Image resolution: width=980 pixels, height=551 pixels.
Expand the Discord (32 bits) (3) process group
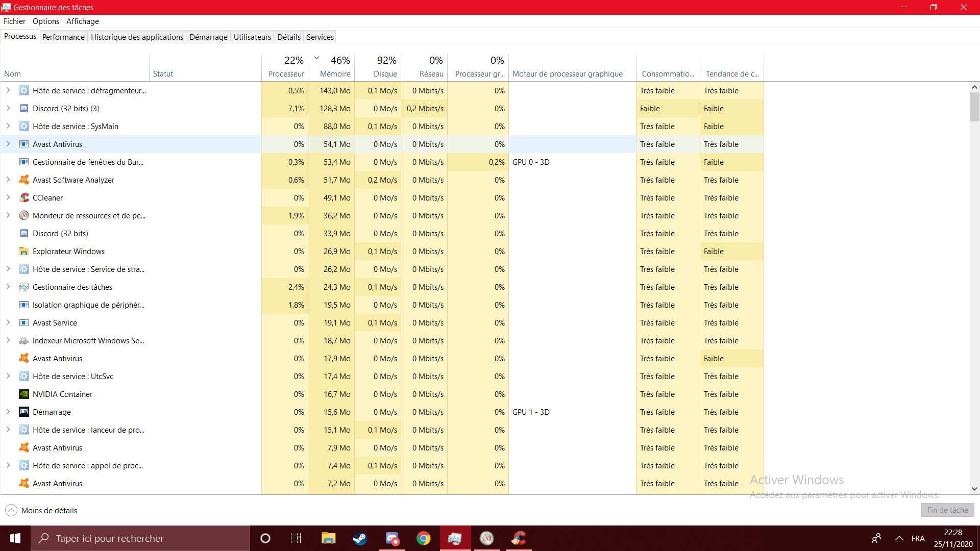point(8,108)
